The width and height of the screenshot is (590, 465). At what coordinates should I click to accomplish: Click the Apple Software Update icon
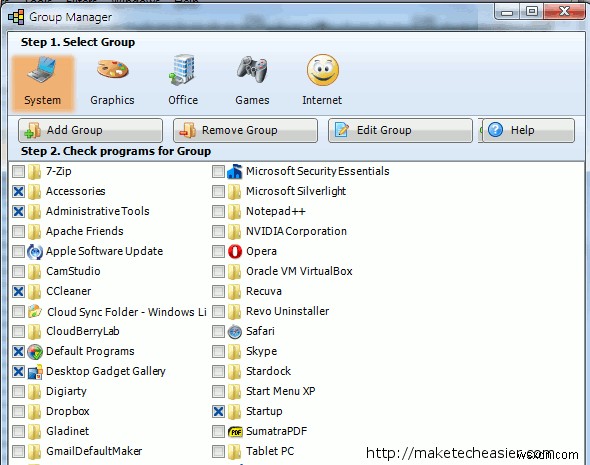pyautogui.click(x=35, y=251)
